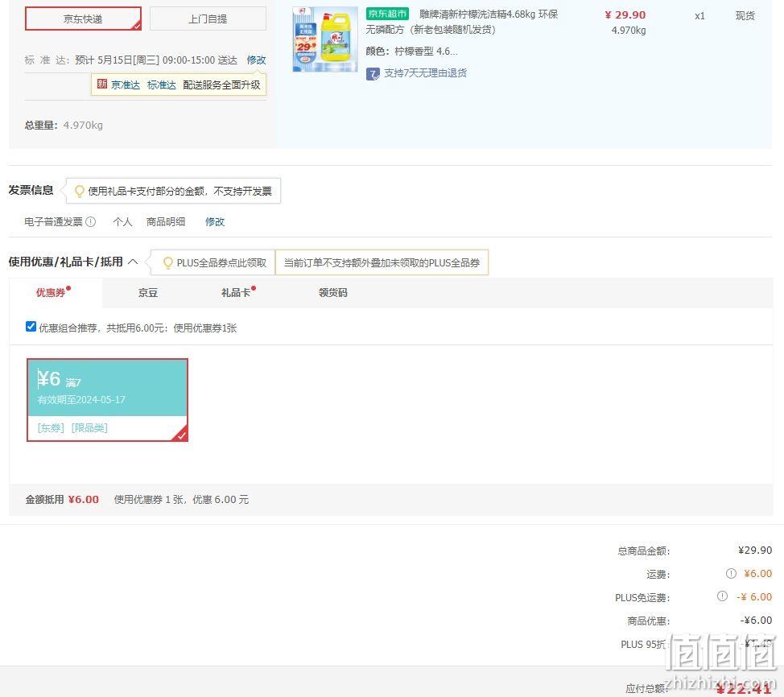The width and height of the screenshot is (784, 697).
Task: Open the 雕牌 detergent product thumbnail
Action: pos(325,40)
